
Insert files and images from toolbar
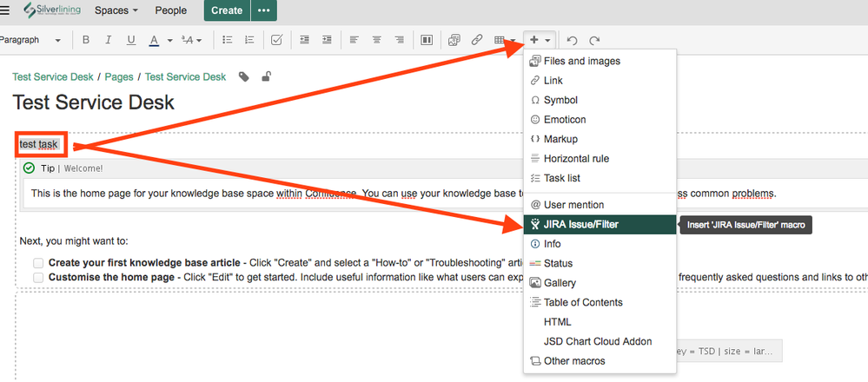point(454,40)
